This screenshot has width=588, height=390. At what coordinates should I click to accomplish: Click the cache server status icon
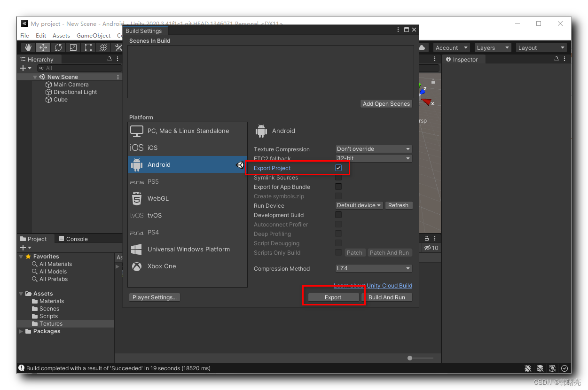540,368
